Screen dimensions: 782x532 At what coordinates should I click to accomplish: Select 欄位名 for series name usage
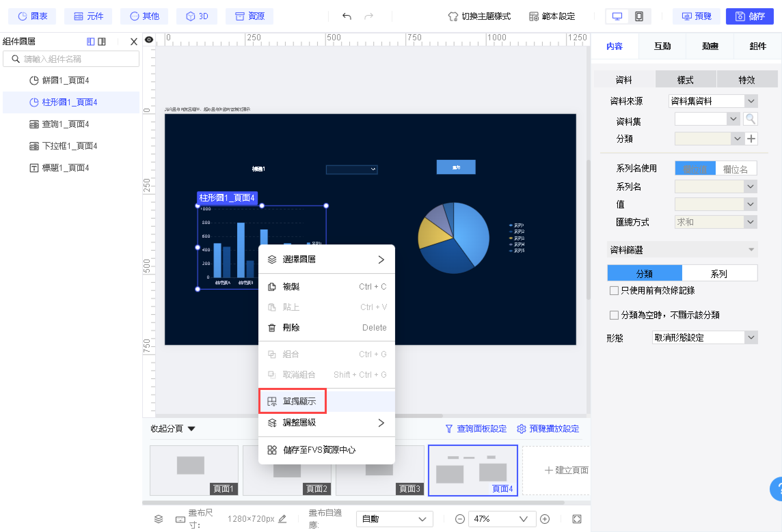coord(736,169)
